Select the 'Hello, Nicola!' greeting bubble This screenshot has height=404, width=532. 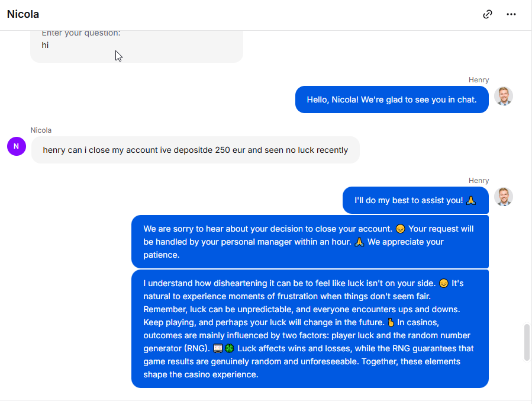[x=392, y=100]
